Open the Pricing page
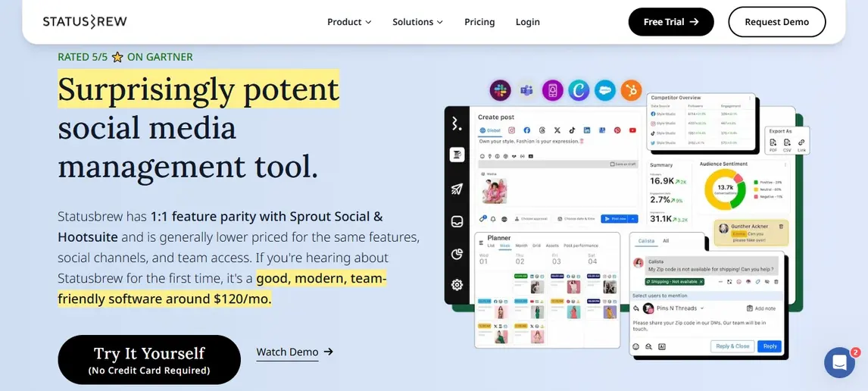868x391 pixels. (479, 22)
